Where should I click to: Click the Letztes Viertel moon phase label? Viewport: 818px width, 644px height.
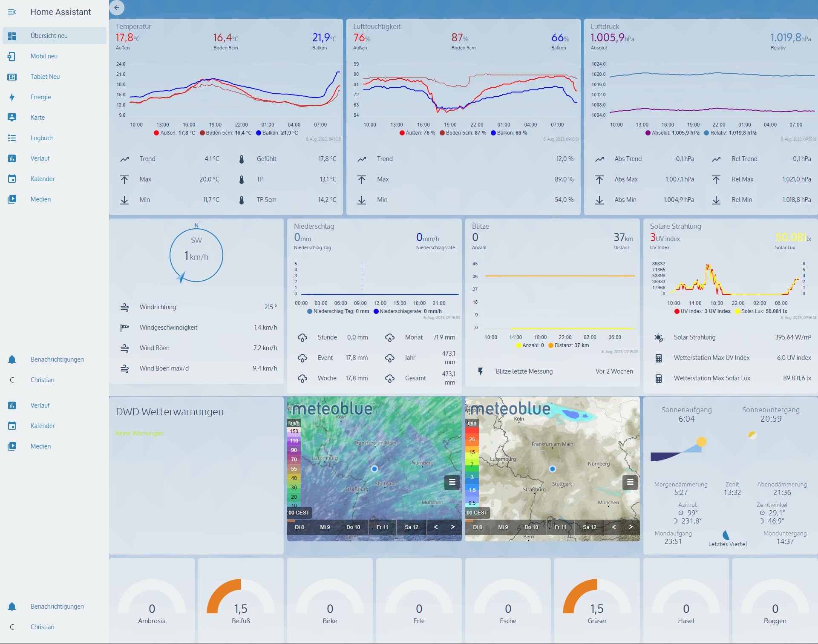pyautogui.click(x=728, y=544)
